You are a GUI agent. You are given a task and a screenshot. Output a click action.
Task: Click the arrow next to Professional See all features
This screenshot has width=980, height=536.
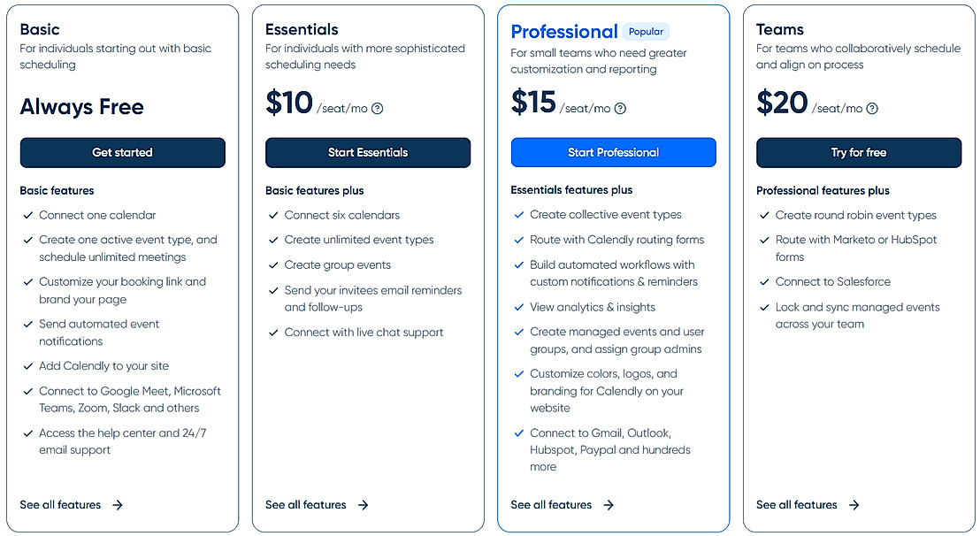[x=609, y=505]
